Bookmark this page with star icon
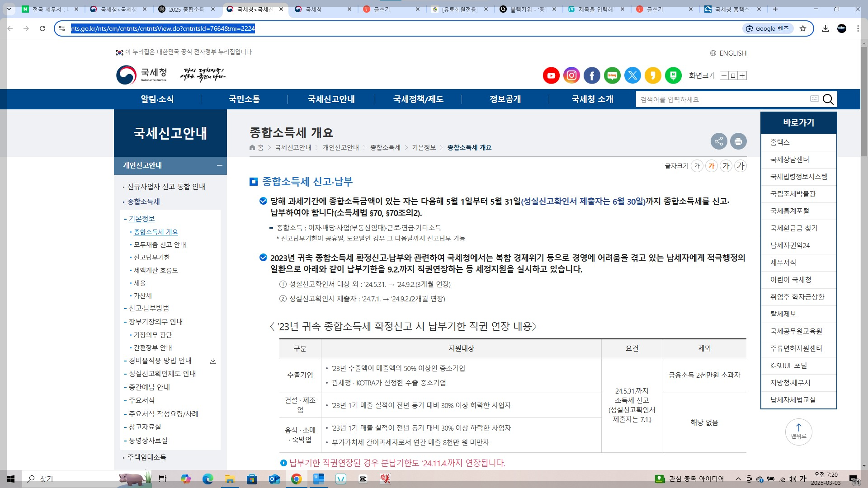 pos(803,28)
